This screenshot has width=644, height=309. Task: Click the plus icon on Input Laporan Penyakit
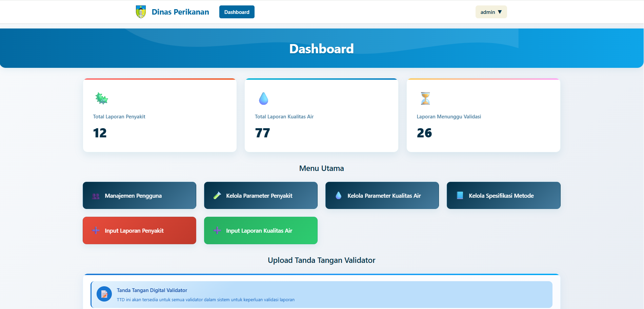96,231
